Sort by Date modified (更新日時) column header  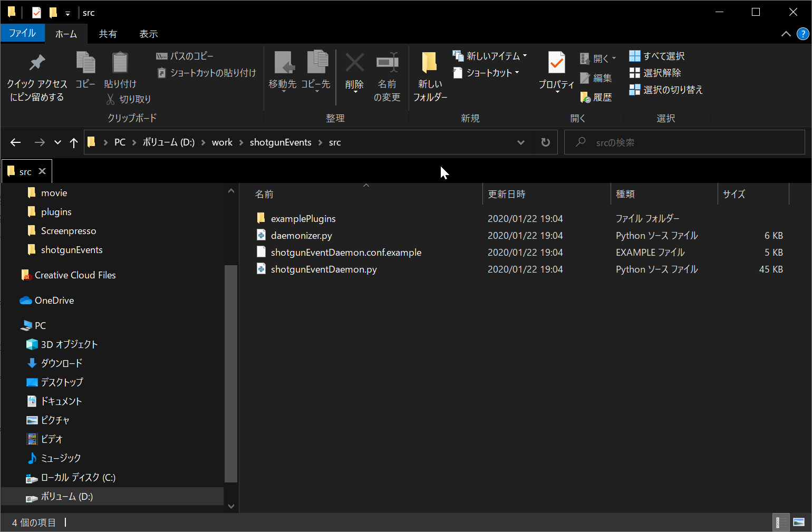(x=546, y=194)
